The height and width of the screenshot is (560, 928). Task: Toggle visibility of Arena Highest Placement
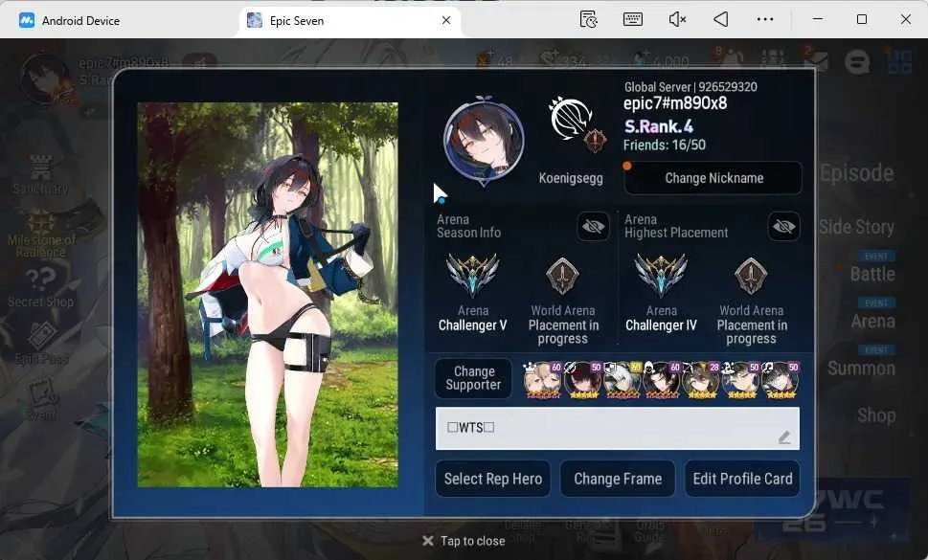(x=783, y=226)
